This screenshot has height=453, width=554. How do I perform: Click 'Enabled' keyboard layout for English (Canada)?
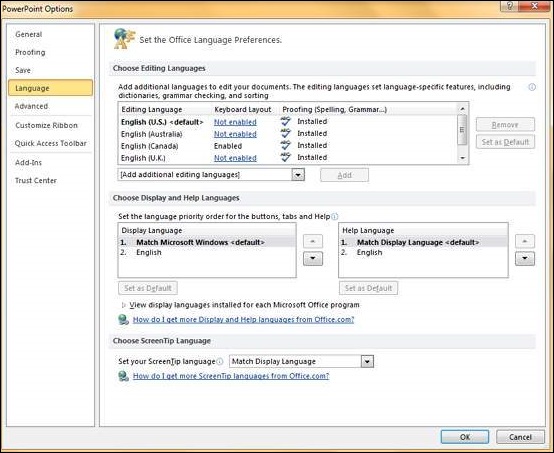[x=228, y=146]
